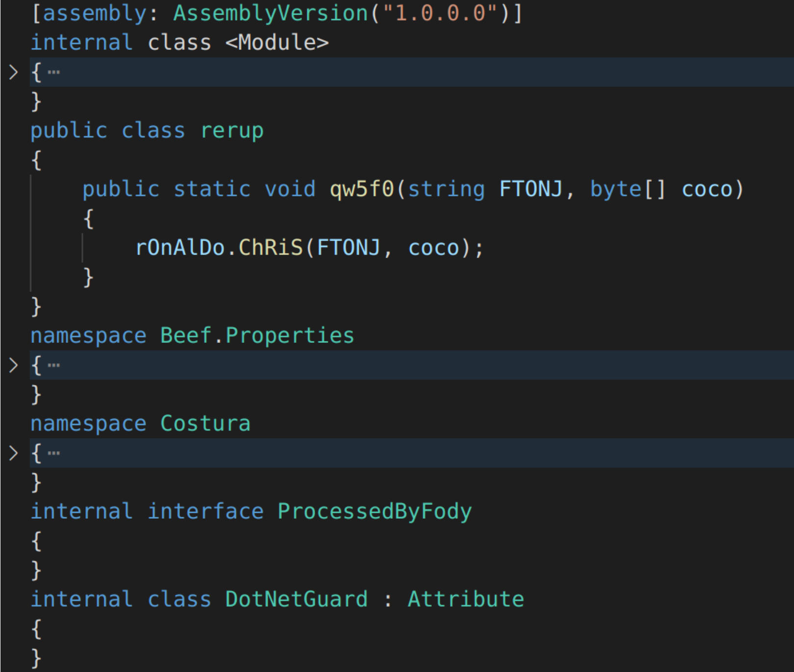
Task: Click the ellipsis in the Costura fold
Action: click(x=54, y=453)
